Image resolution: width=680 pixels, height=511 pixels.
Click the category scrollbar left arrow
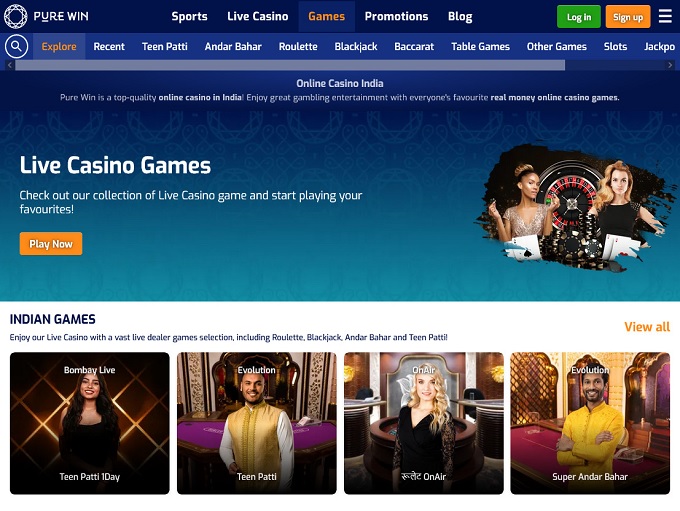click(x=10, y=65)
